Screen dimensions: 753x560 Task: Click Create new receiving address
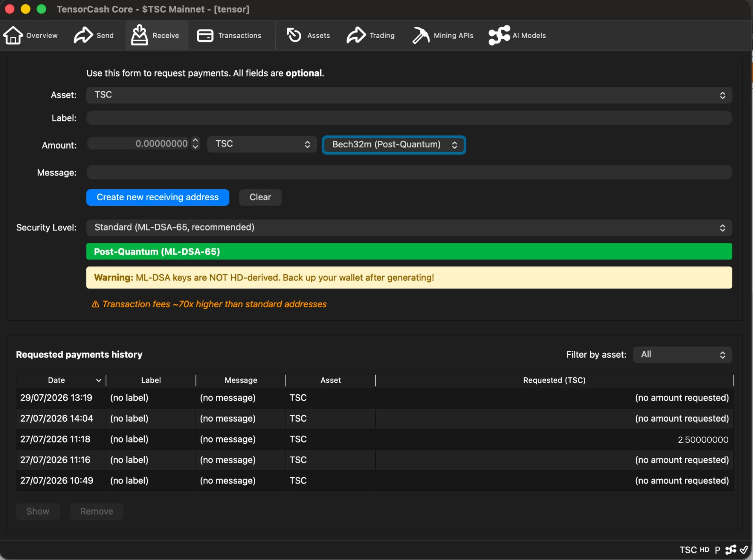(x=158, y=197)
